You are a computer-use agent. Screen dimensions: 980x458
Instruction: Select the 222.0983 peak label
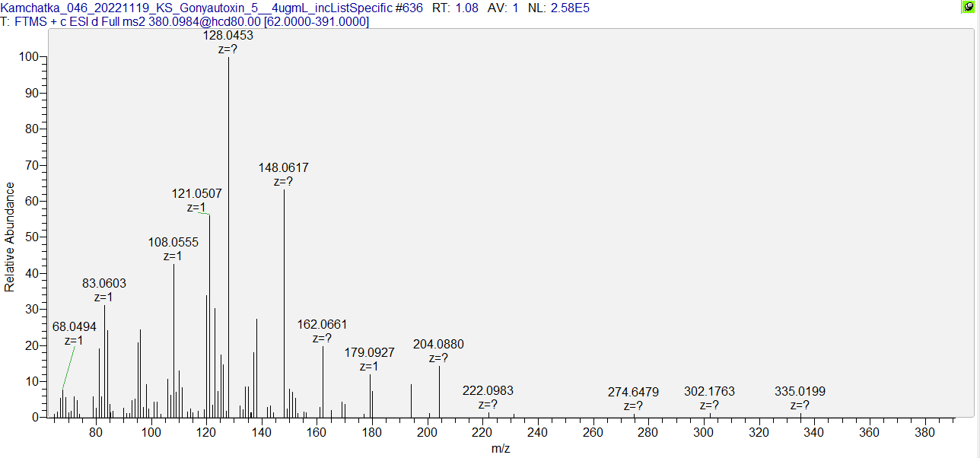click(x=488, y=391)
